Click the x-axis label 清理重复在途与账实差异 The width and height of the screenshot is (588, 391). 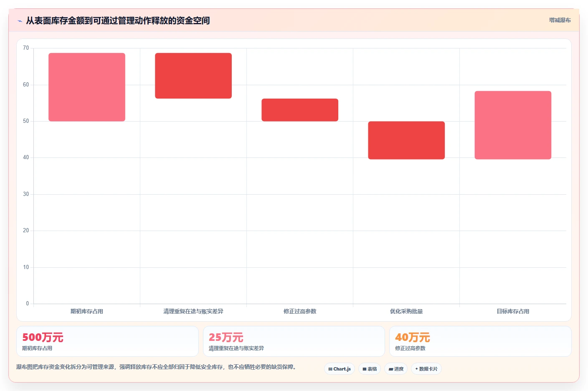pyautogui.click(x=193, y=311)
